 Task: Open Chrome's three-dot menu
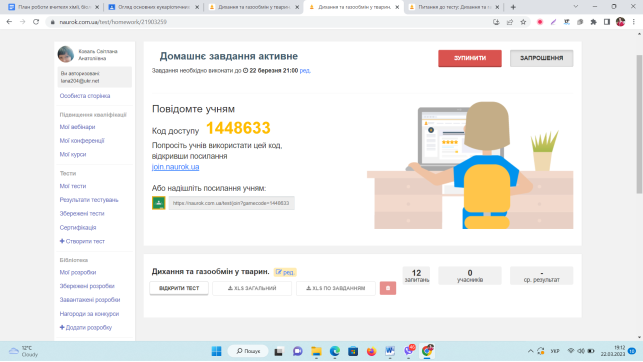pyautogui.click(x=634, y=22)
